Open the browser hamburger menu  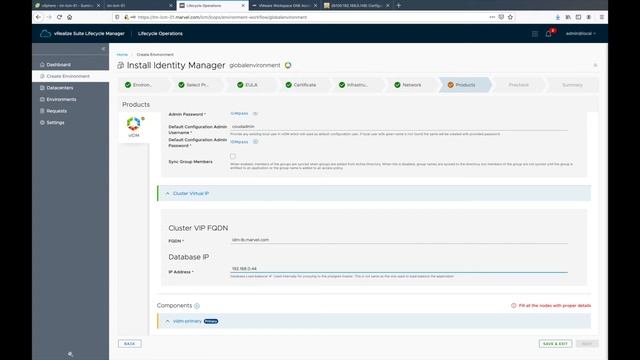pos(602,17)
